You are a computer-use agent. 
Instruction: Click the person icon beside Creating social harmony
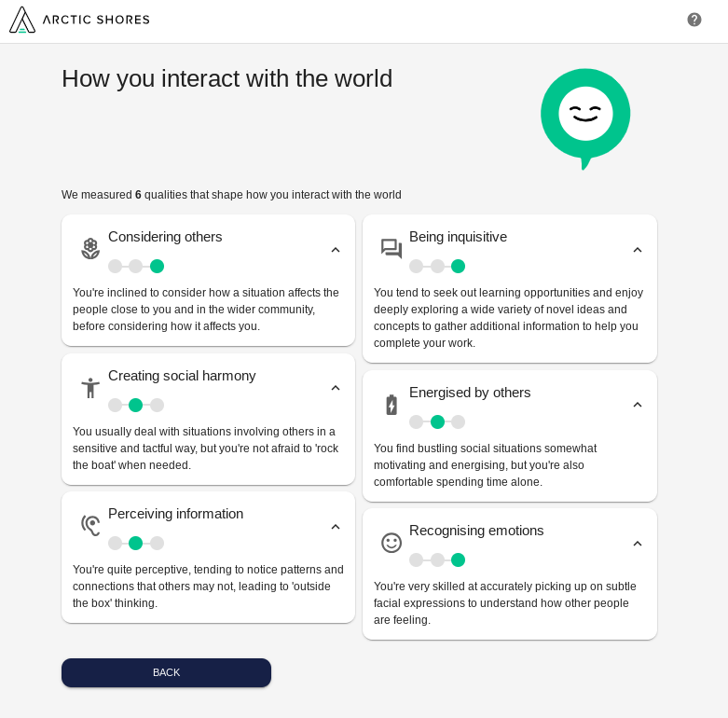(90, 388)
